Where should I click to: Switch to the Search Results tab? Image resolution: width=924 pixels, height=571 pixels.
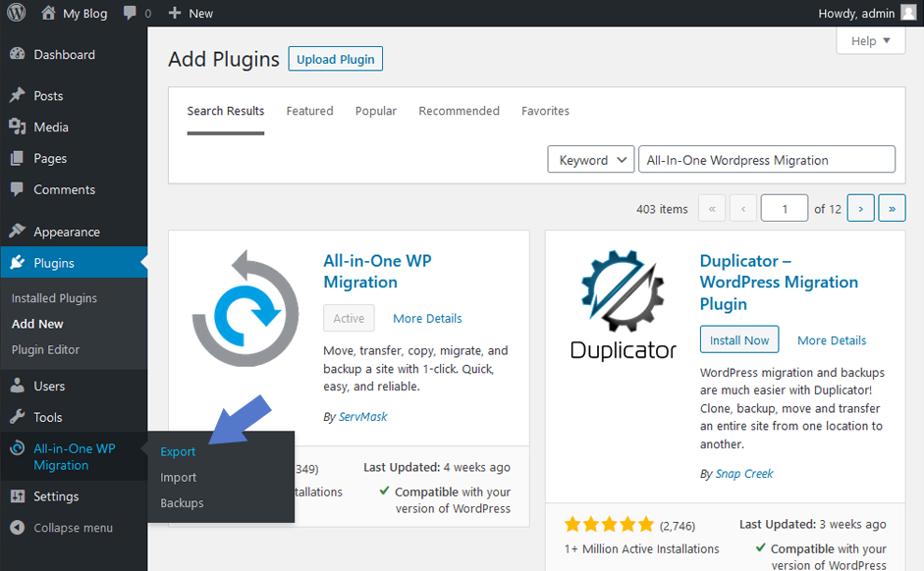pos(226,111)
